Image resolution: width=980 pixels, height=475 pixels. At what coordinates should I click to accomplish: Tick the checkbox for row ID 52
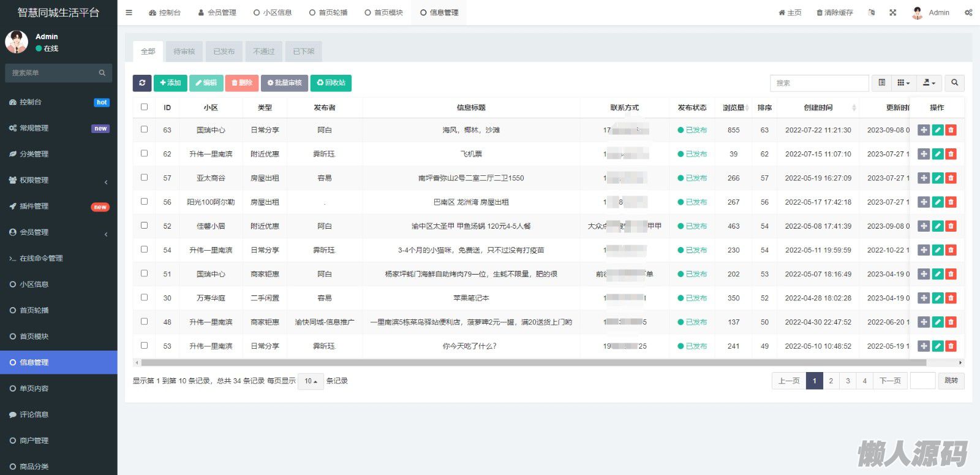145,226
